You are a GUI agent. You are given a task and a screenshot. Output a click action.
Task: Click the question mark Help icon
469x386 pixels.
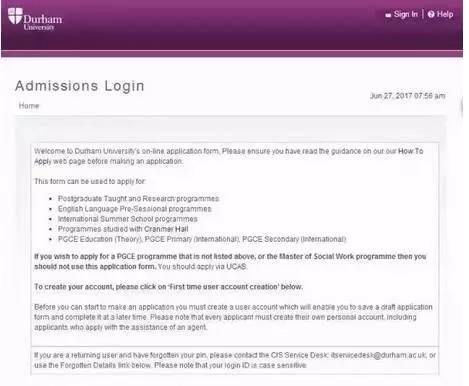(x=431, y=14)
